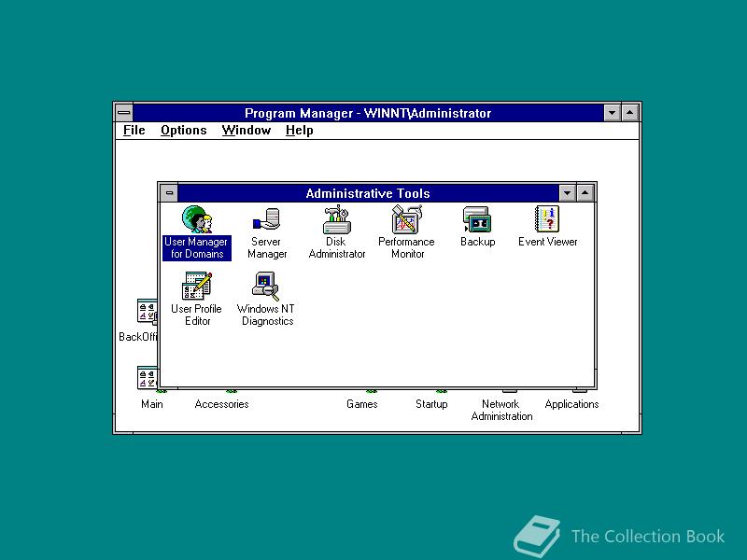747x560 pixels.
Task: Select program group icon above Main label
Action: coord(148,377)
